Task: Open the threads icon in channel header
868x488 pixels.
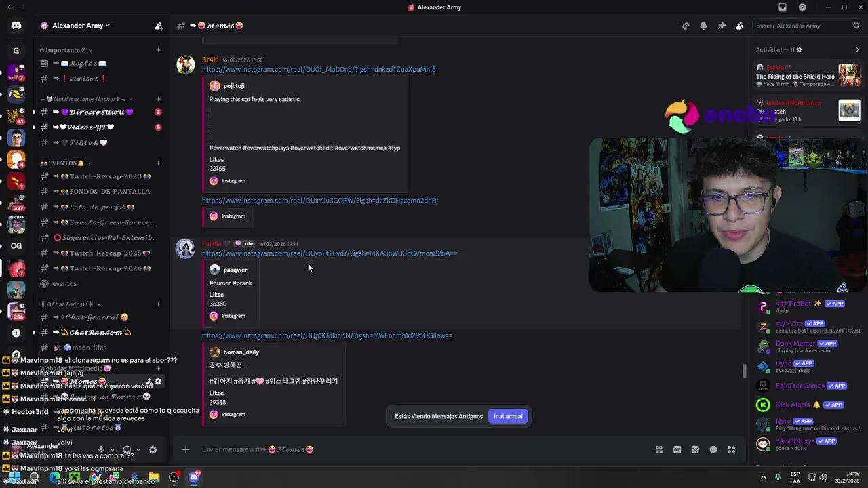Action: (685, 26)
